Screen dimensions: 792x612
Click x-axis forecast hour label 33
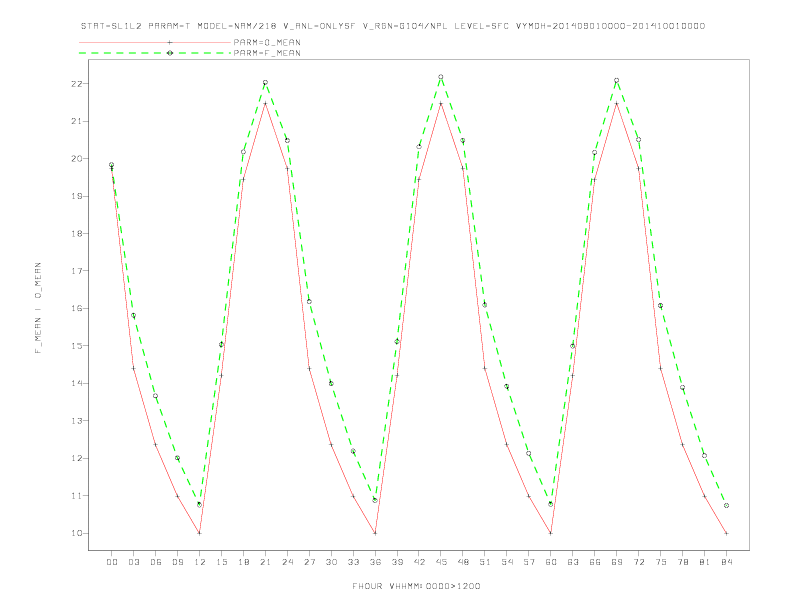[x=353, y=562]
